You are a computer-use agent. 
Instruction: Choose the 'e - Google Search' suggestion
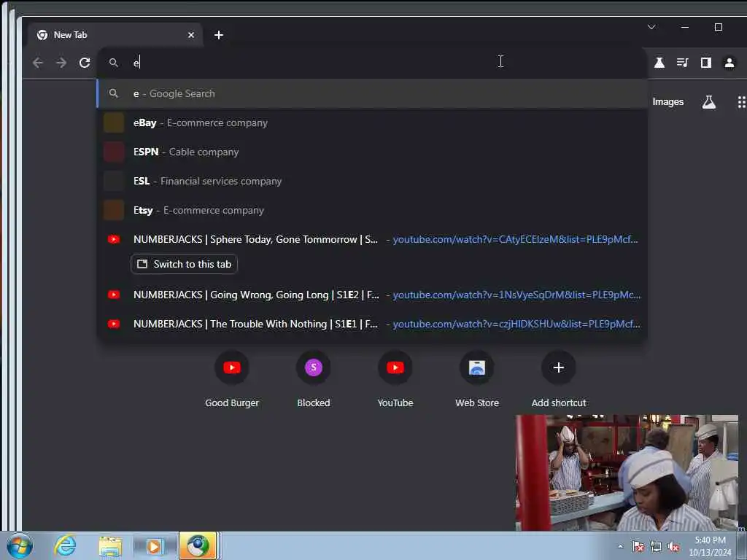point(372,93)
